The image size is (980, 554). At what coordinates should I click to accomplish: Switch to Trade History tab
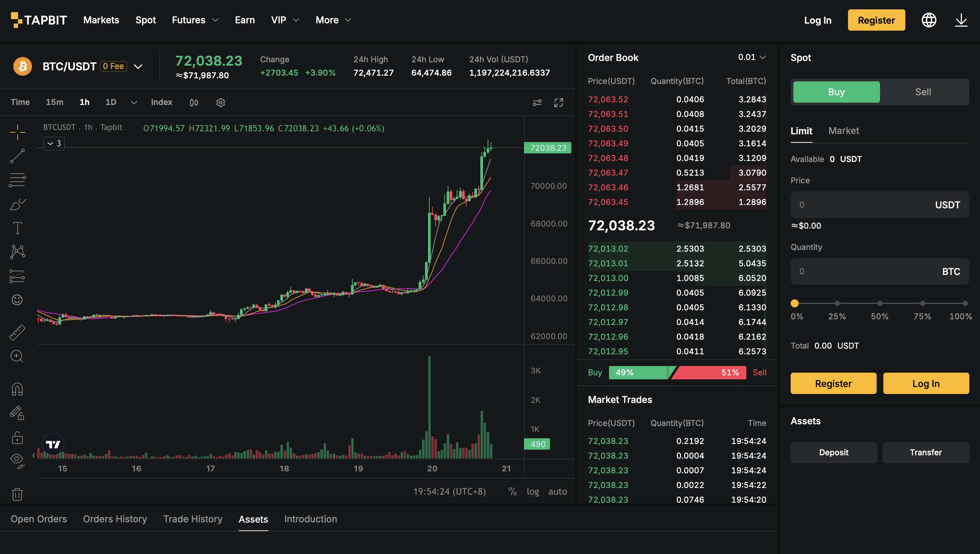pos(193,519)
